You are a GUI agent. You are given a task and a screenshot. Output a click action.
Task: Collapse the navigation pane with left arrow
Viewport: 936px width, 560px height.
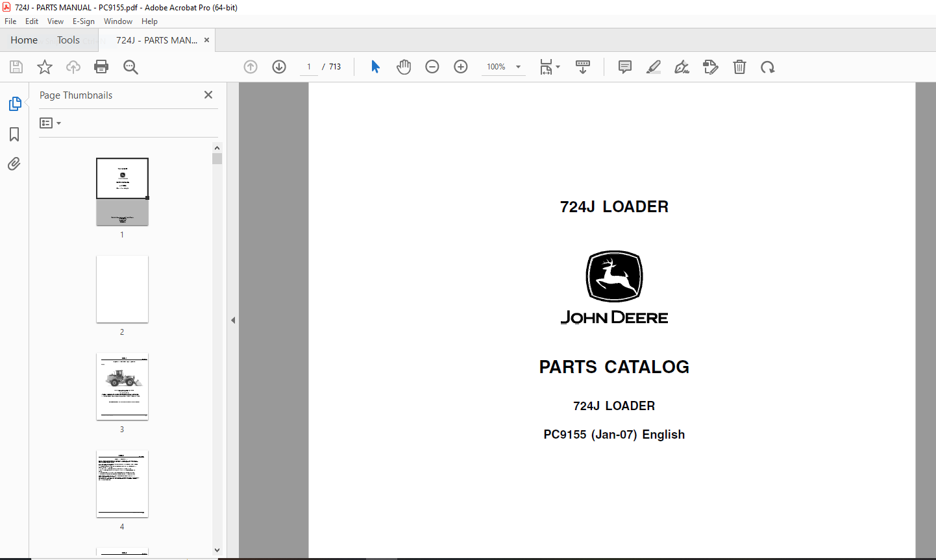pyautogui.click(x=233, y=320)
